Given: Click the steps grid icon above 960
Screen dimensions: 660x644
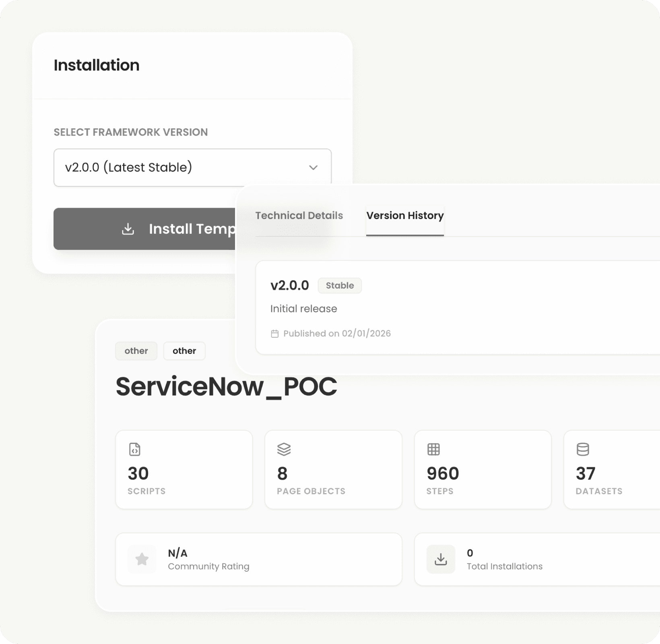Looking at the screenshot, I should 433,450.
